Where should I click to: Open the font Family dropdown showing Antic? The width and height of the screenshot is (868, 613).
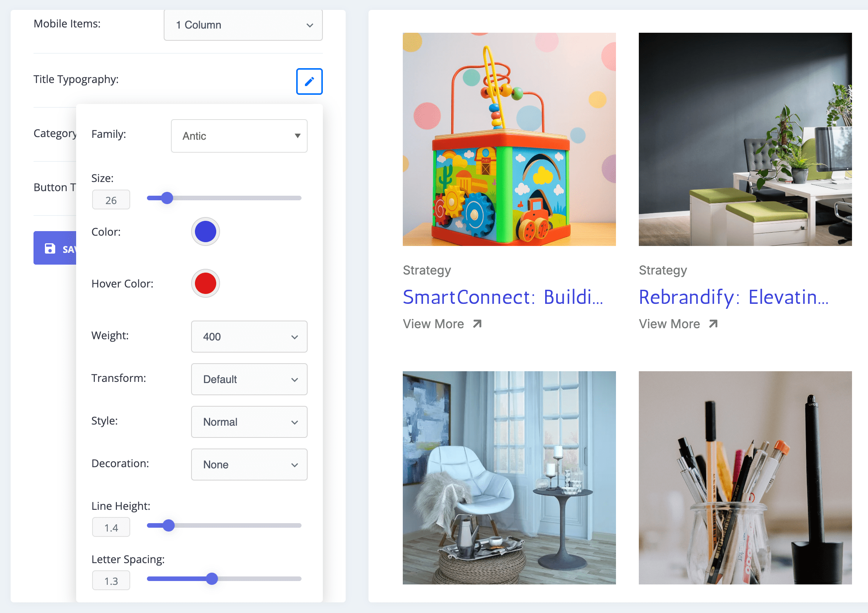(239, 136)
